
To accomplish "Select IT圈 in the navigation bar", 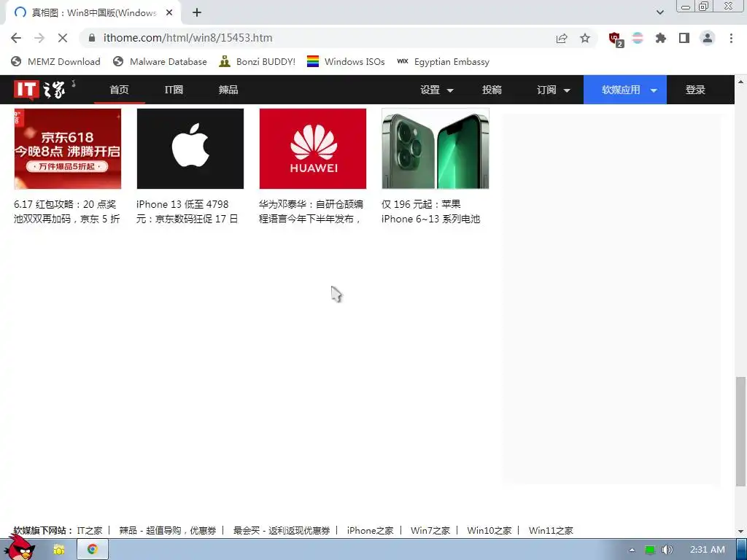I will coord(174,90).
